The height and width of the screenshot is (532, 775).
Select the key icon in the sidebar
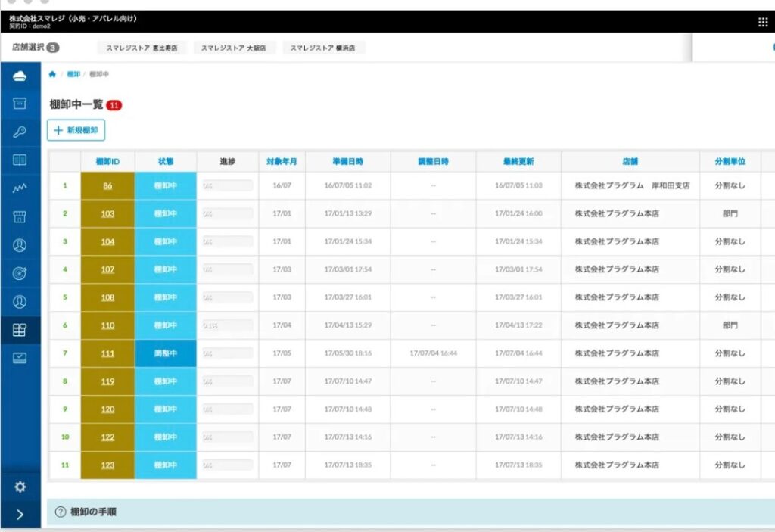point(20,132)
